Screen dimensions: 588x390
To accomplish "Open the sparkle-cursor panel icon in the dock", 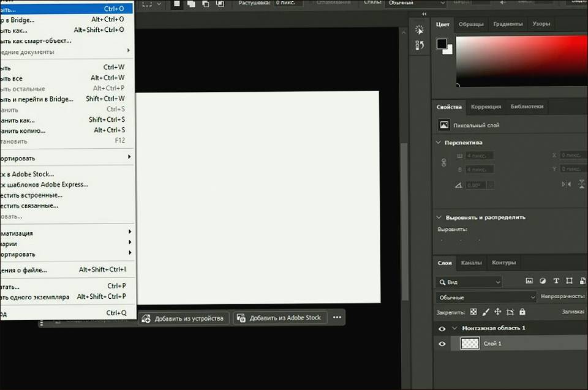I will click(420, 29).
